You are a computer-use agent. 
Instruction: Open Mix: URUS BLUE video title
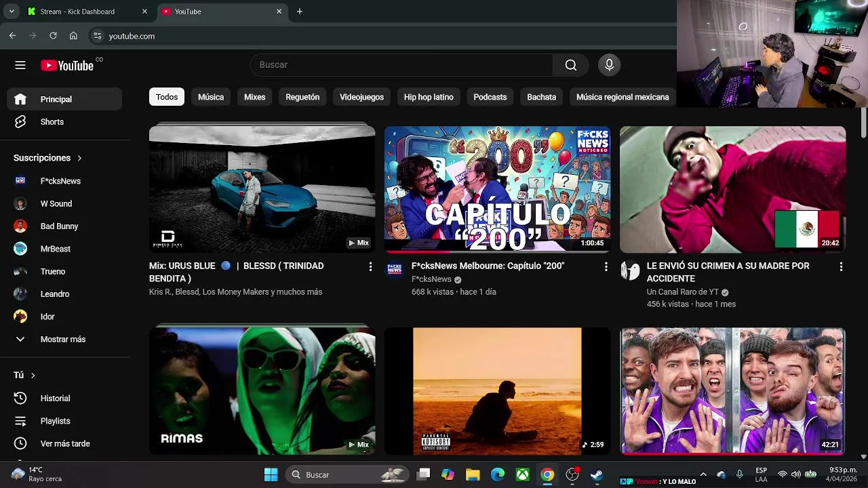[237, 272]
